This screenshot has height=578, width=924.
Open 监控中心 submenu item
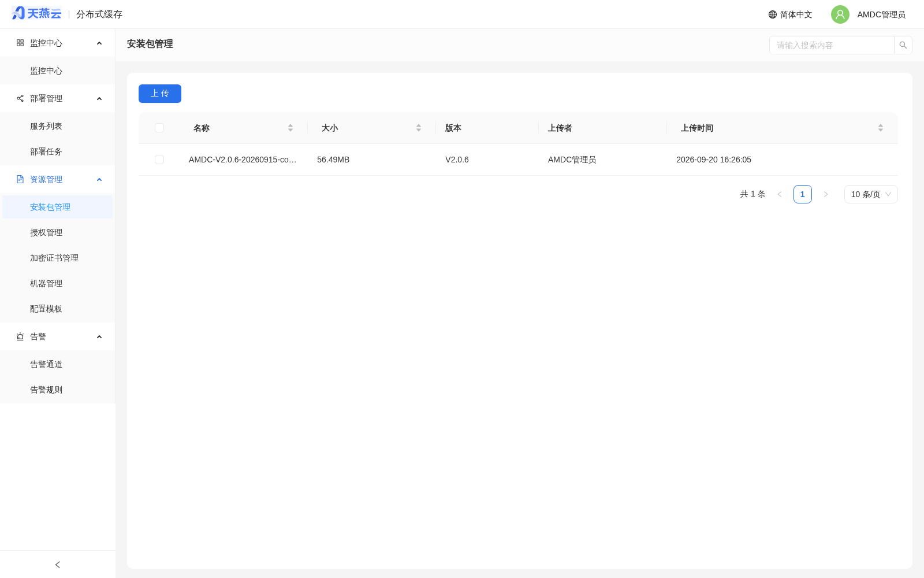click(x=58, y=71)
